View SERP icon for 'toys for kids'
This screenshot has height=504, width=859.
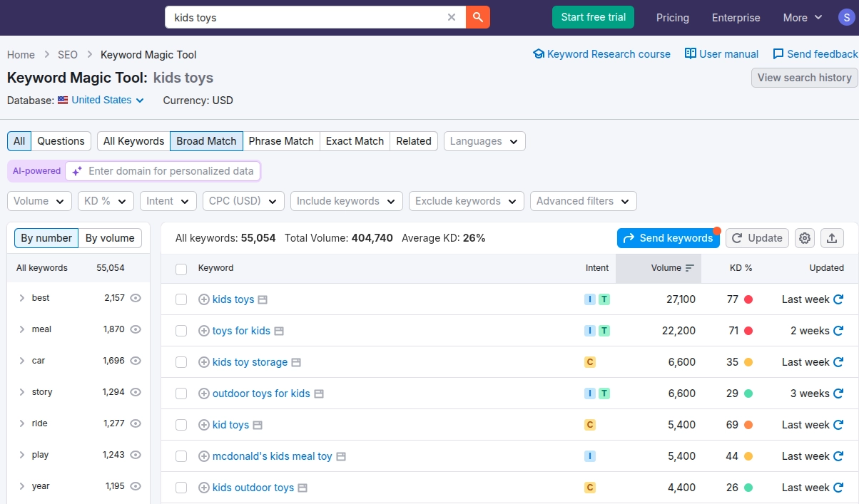(x=279, y=331)
